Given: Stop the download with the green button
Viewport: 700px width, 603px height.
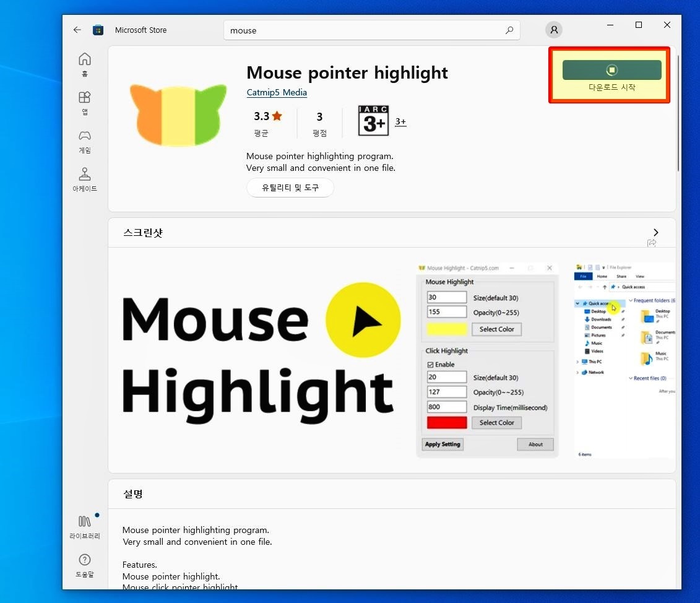Looking at the screenshot, I should coord(611,70).
